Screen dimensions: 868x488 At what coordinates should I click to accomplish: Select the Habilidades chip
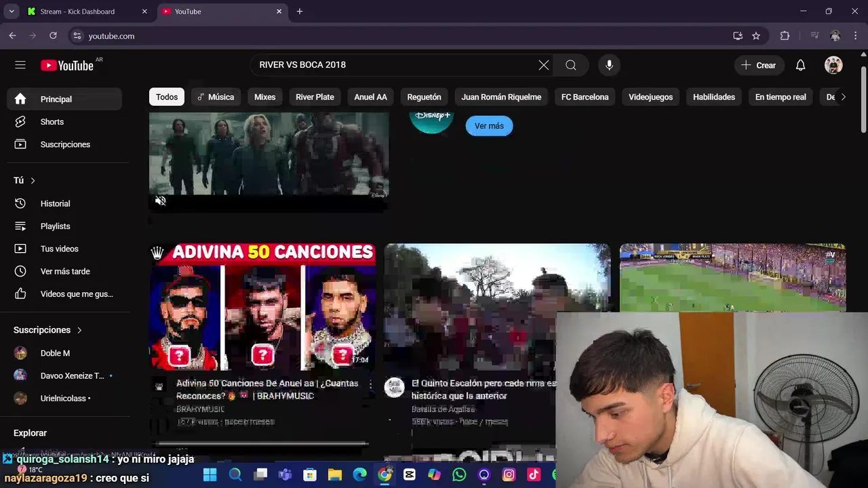pyautogui.click(x=714, y=97)
